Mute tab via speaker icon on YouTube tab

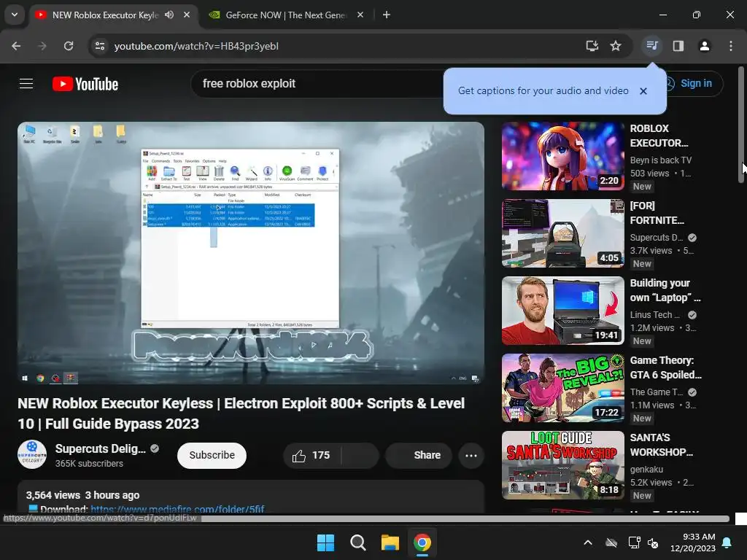(169, 15)
